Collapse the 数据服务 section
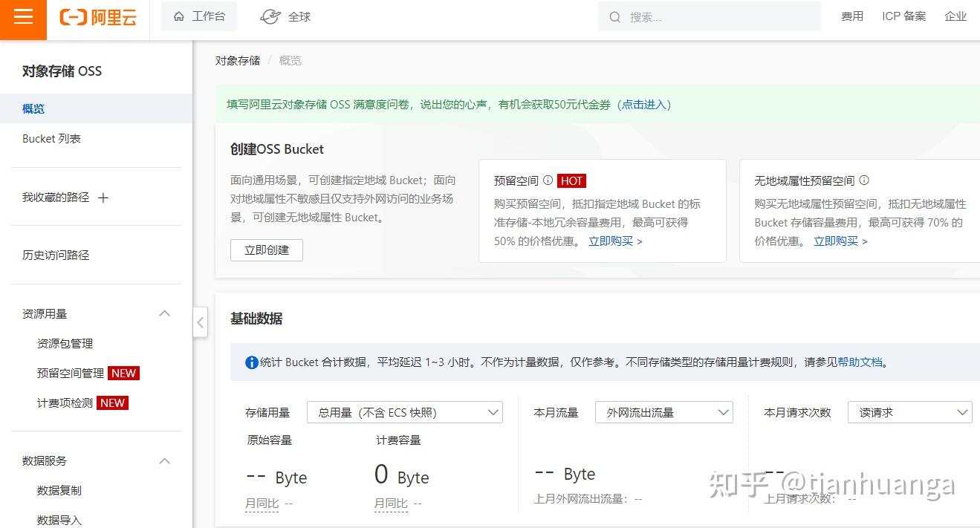This screenshot has height=528, width=980. pyautogui.click(x=164, y=460)
